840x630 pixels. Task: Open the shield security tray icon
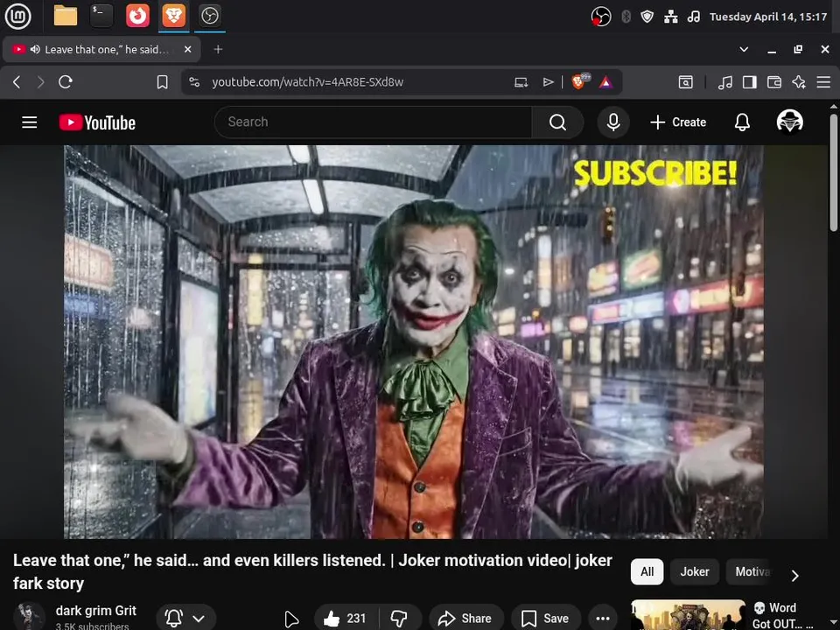click(x=647, y=17)
